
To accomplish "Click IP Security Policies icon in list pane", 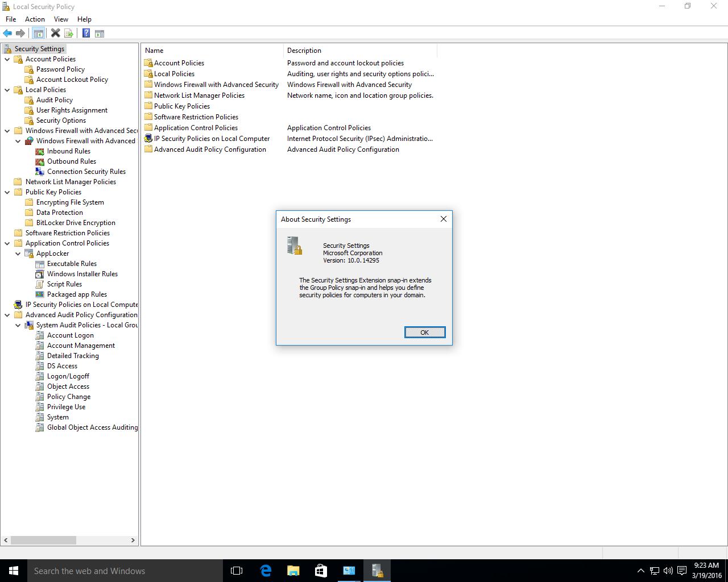I will pyautogui.click(x=148, y=139).
